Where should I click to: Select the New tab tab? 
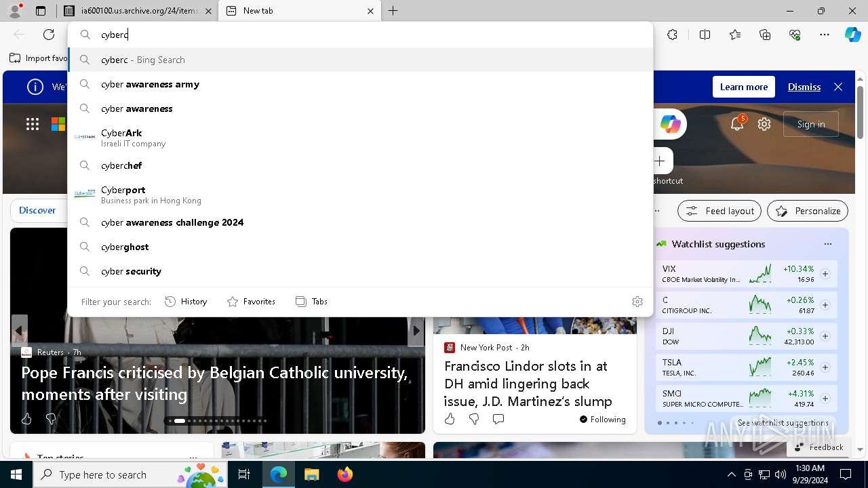300,11
